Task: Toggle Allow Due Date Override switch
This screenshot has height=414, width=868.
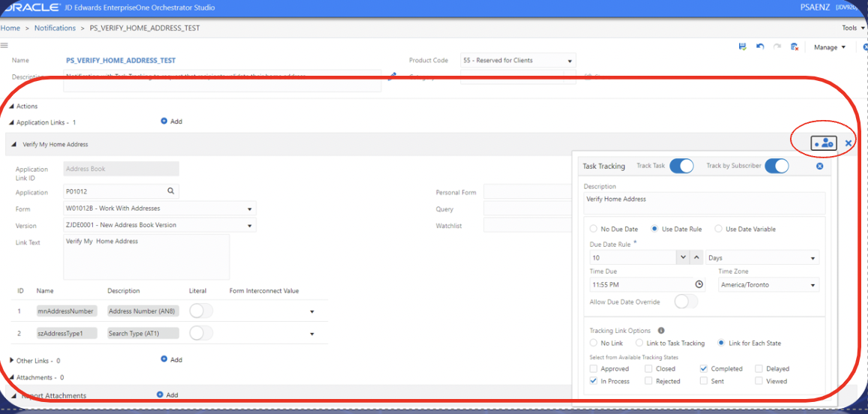Action: tap(687, 301)
